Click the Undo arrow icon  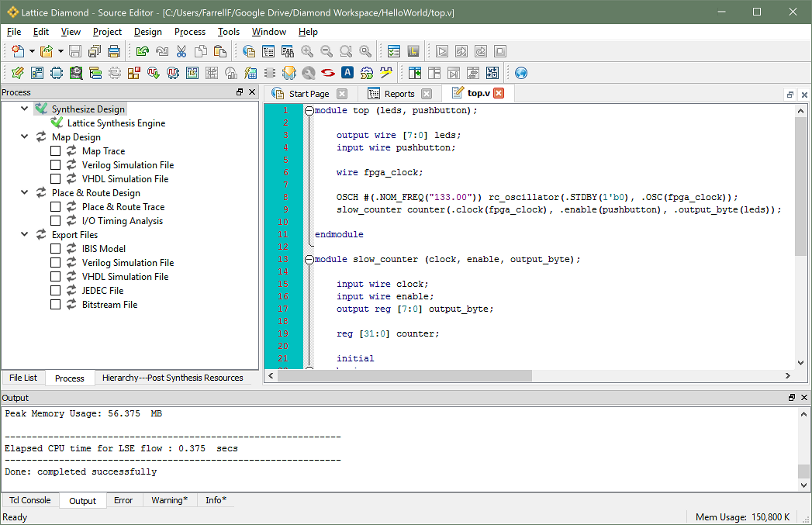tap(142, 51)
